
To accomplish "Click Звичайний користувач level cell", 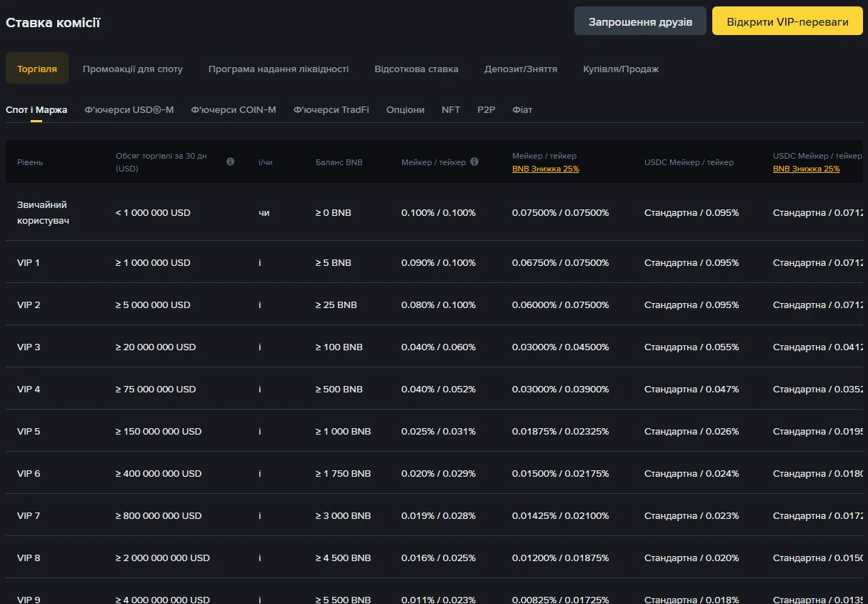I will [44, 212].
